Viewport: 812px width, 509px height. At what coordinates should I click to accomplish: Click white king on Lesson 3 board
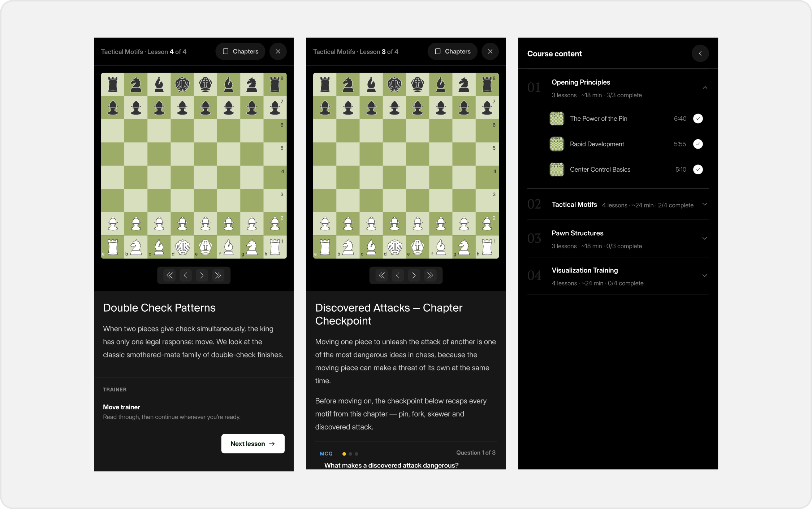tap(418, 247)
